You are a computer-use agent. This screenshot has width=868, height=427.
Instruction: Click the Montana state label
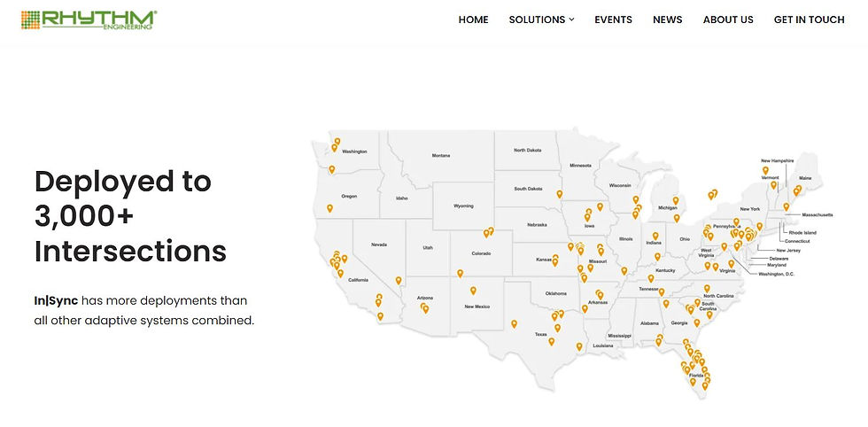coord(441,156)
